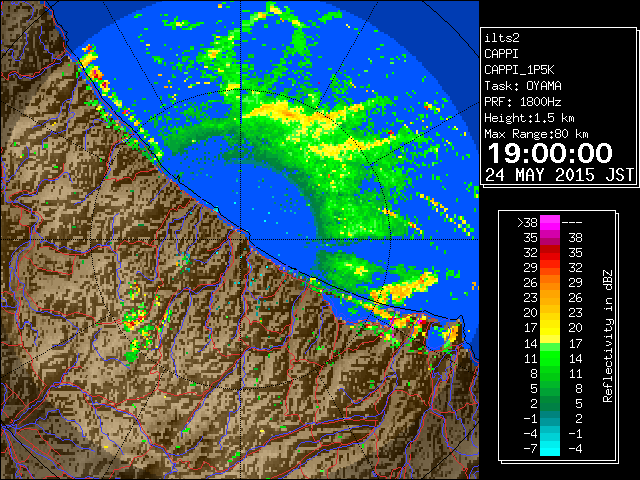
Task: Select Max Range:80 km text
Action: click(x=536, y=134)
